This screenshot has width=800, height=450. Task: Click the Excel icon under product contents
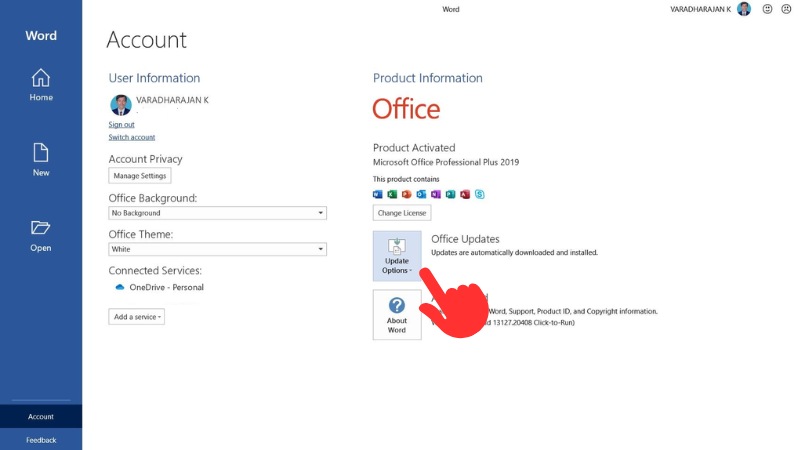coord(392,194)
